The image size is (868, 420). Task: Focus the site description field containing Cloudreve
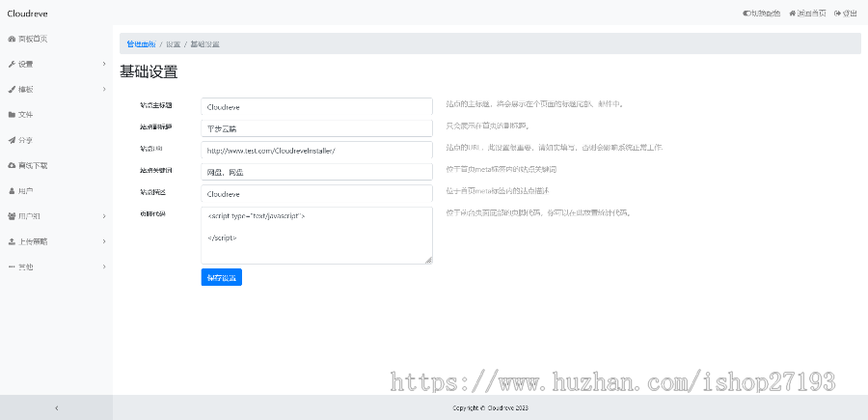[x=316, y=194]
